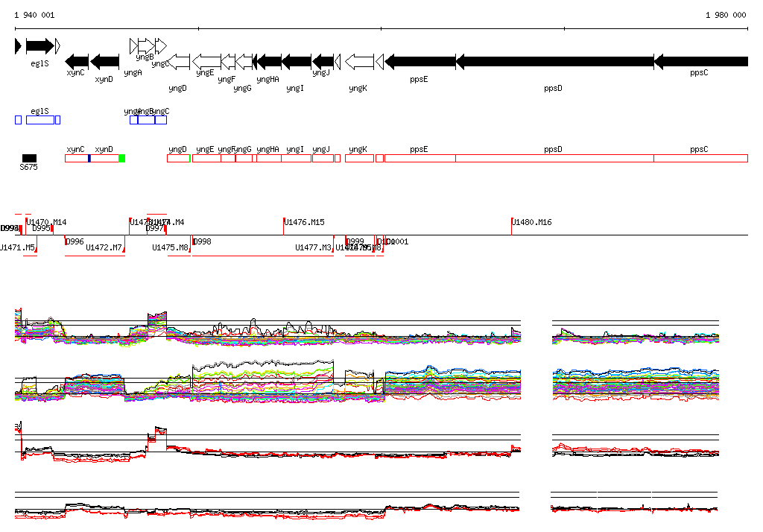Select the black ppsC gene arrow
This screenshot has width=763, height=532.
pos(700,62)
